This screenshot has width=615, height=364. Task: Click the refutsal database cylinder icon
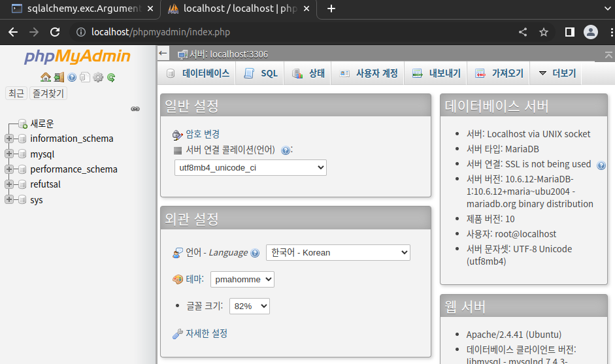pyautogui.click(x=22, y=184)
